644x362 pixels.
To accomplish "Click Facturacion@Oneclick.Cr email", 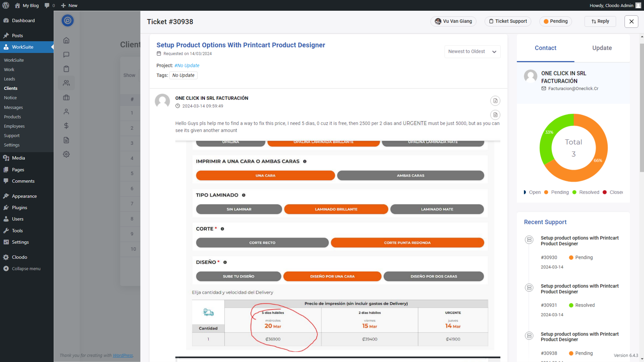I will point(573,88).
